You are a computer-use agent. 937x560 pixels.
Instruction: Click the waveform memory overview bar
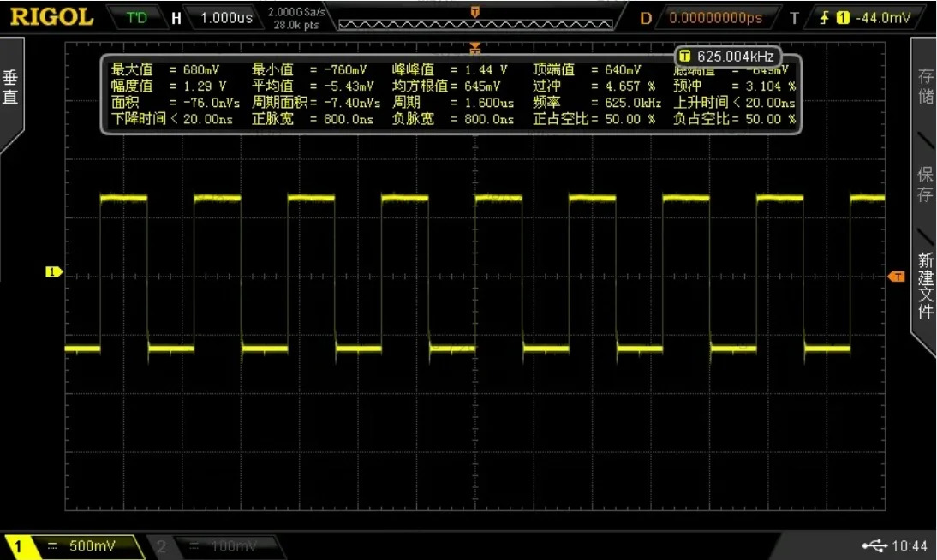(x=475, y=25)
